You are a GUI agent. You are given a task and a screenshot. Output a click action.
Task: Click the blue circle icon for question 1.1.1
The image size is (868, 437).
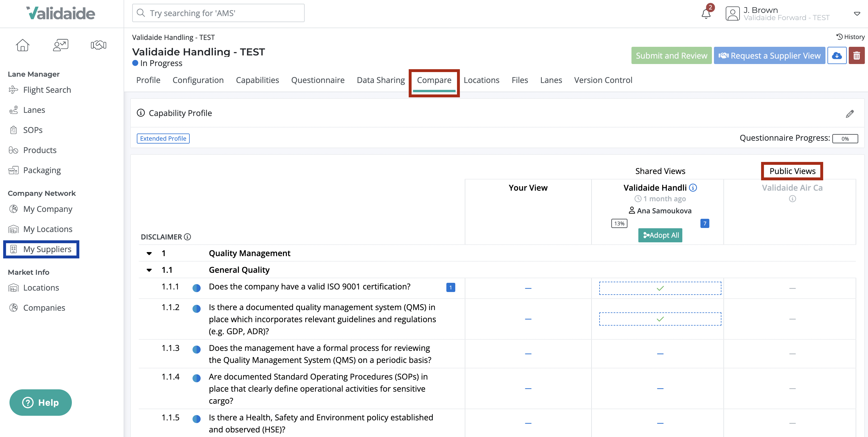click(196, 288)
